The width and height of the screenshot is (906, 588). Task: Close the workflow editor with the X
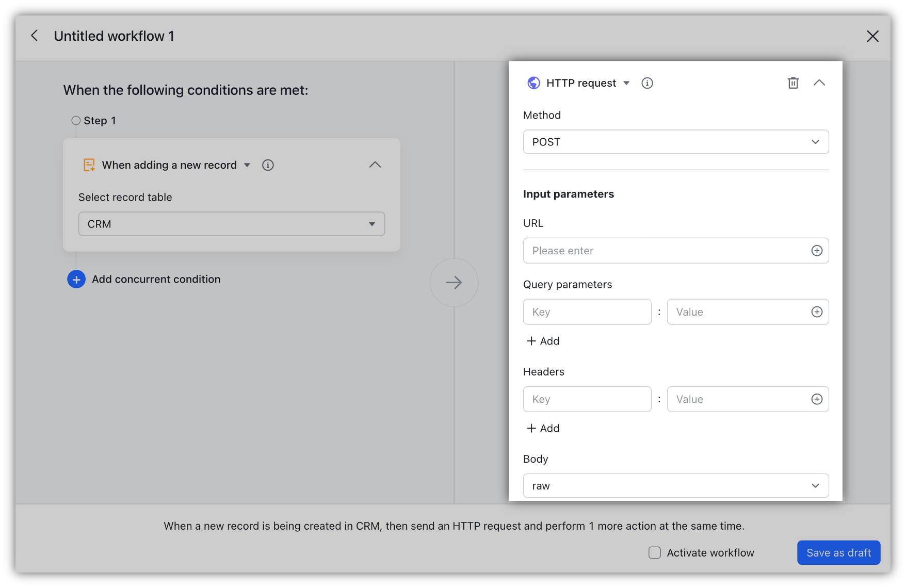(872, 36)
